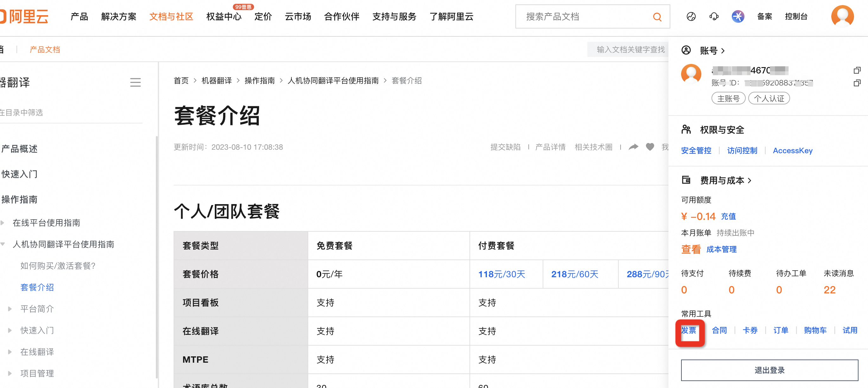Image resolution: width=868 pixels, height=388 pixels.
Task: Click 机器翻译 breadcrumb link
Action: click(216, 81)
